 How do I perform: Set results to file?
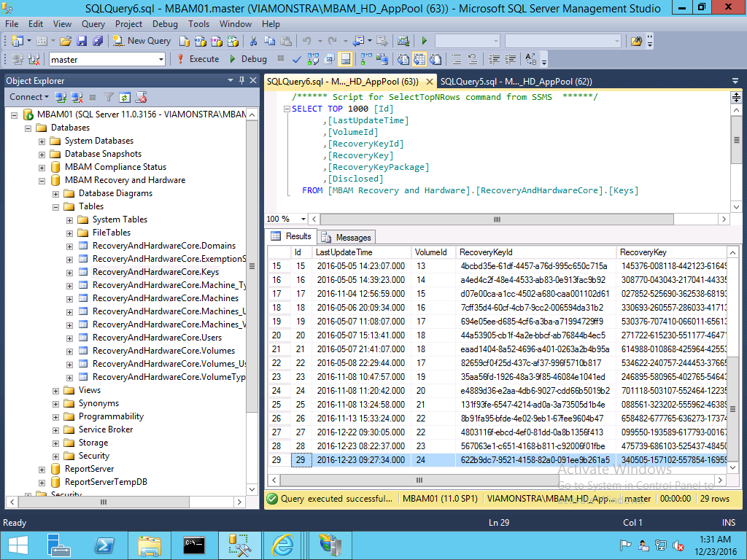tap(436, 59)
